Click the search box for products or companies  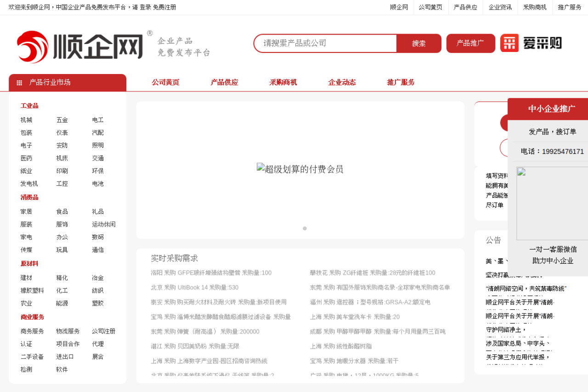click(x=326, y=43)
